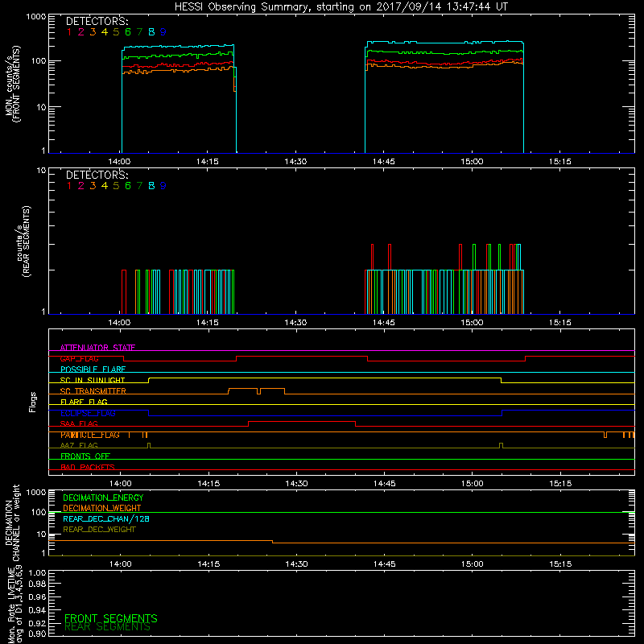The height and width of the screenshot is (644, 644).
Task: Click the 15:00 tick under the decimation plot
Action: click(472, 564)
